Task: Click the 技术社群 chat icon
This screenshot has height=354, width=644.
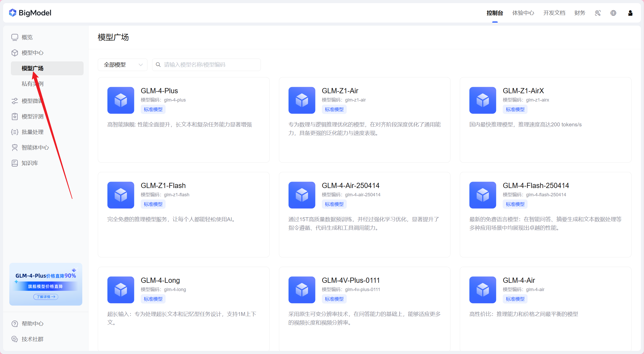Action: [15, 339]
